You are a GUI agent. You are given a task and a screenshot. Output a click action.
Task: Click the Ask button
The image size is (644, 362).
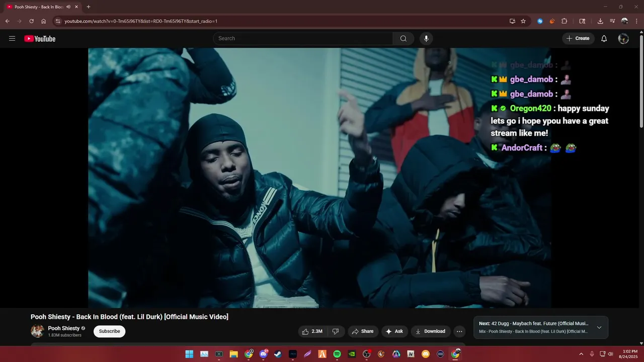(x=394, y=331)
